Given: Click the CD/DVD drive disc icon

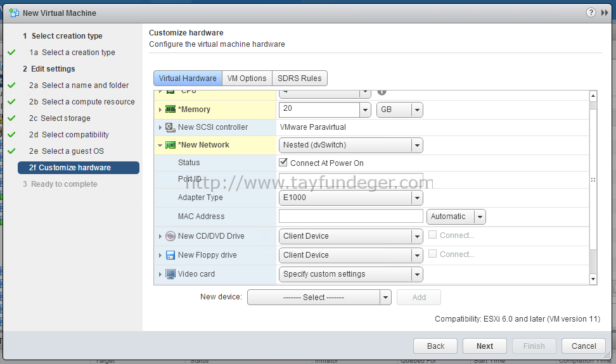Looking at the screenshot, I should tap(170, 236).
